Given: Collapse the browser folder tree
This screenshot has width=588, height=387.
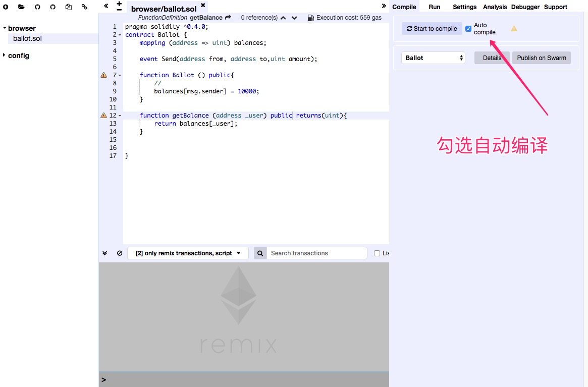Looking at the screenshot, I should tap(5, 28).
